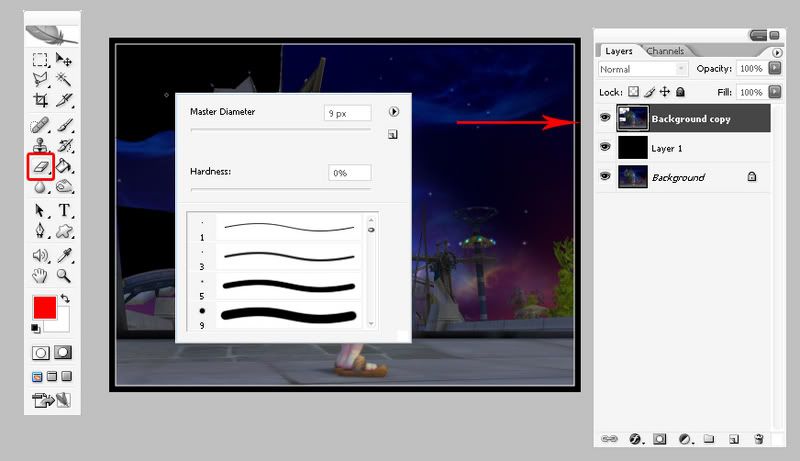
Task: Click the layer Opacity value field
Action: (751, 69)
